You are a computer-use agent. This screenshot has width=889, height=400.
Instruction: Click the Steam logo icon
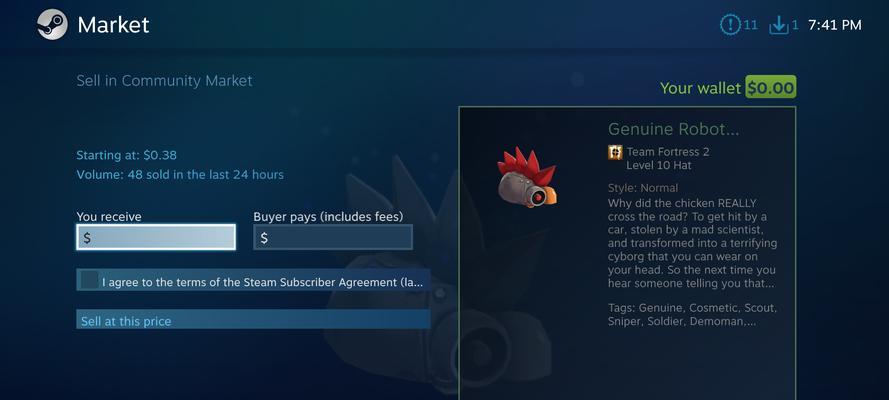pyautogui.click(x=52, y=25)
